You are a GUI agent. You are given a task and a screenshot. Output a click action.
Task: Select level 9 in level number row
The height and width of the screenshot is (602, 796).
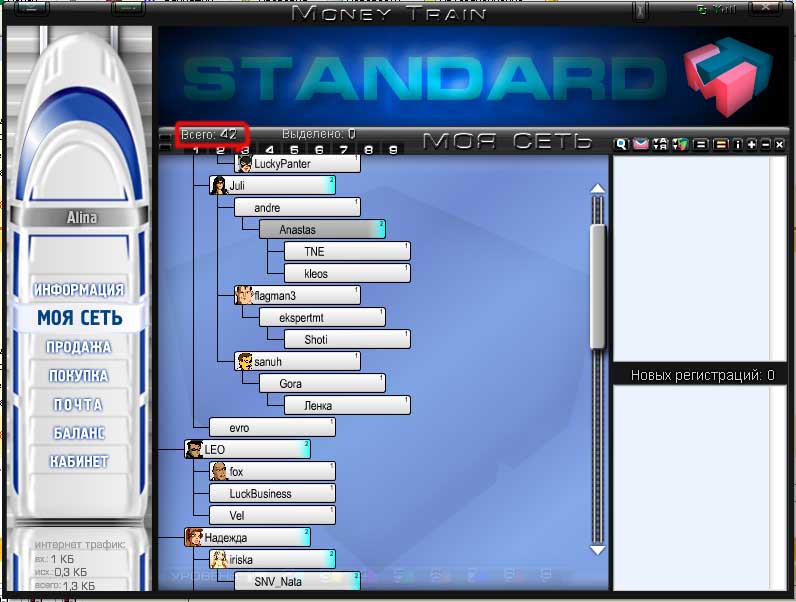393,150
